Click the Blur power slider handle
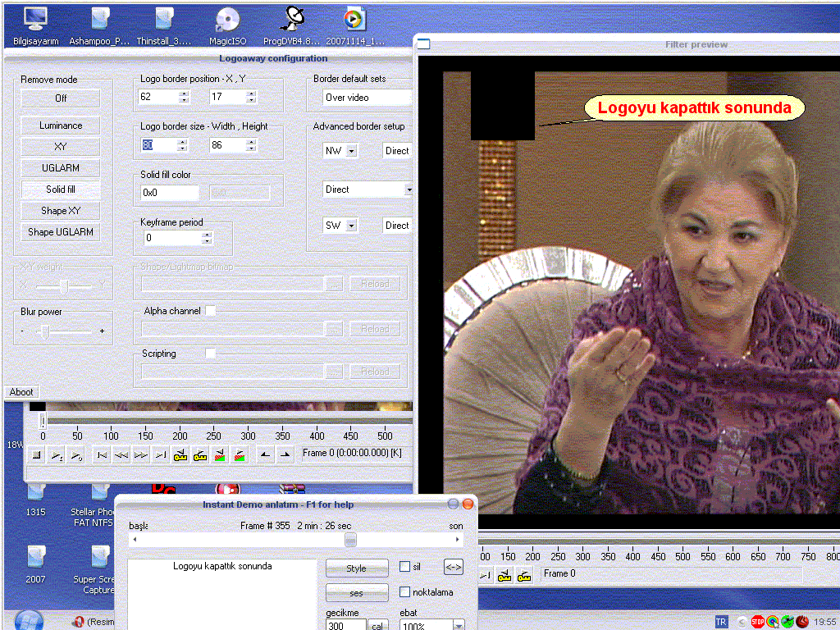 click(x=46, y=331)
